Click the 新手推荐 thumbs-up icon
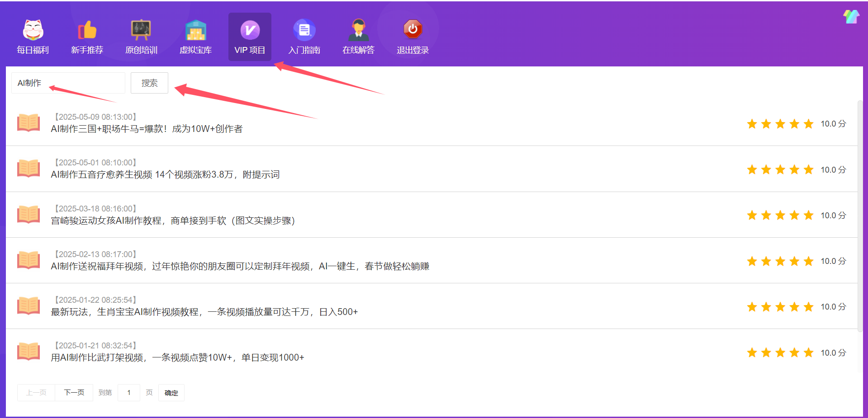This screenshot has height=418, width=868. (x=87, y=30)
